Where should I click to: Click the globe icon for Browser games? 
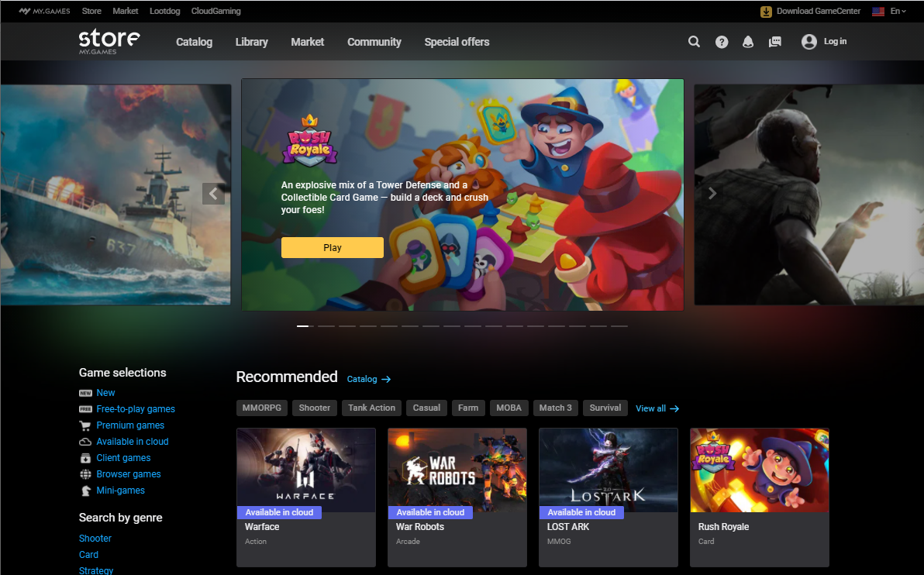[85, 474]
